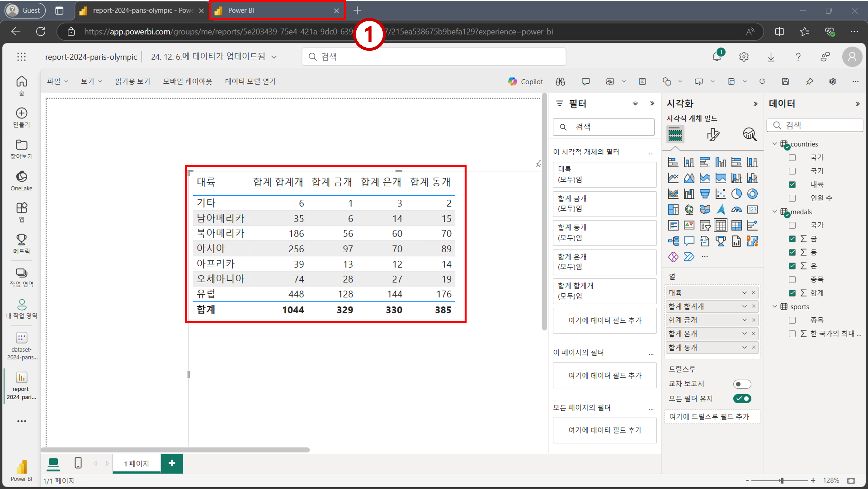868x489 pixels.
Task: Open the comments speech bubble icon
Action: [586, 81]
